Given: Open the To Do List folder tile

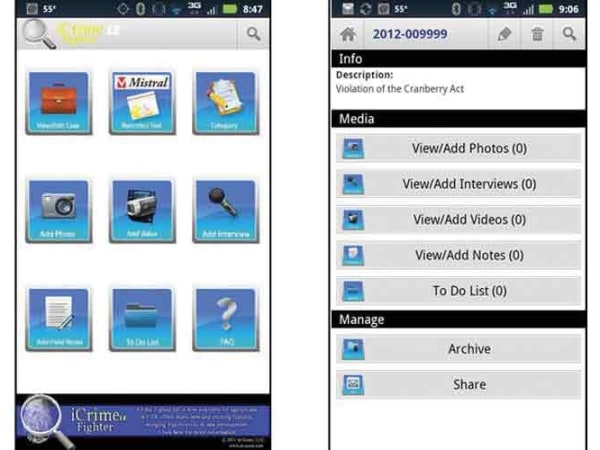Looking at the screenshot, I should pyautogui.click(x=141, y=319).
